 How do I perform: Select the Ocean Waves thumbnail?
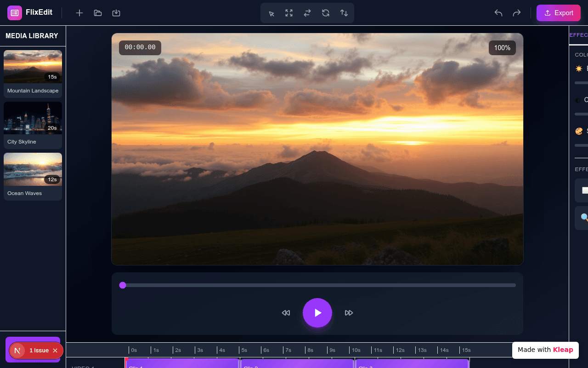click(33, 170)
